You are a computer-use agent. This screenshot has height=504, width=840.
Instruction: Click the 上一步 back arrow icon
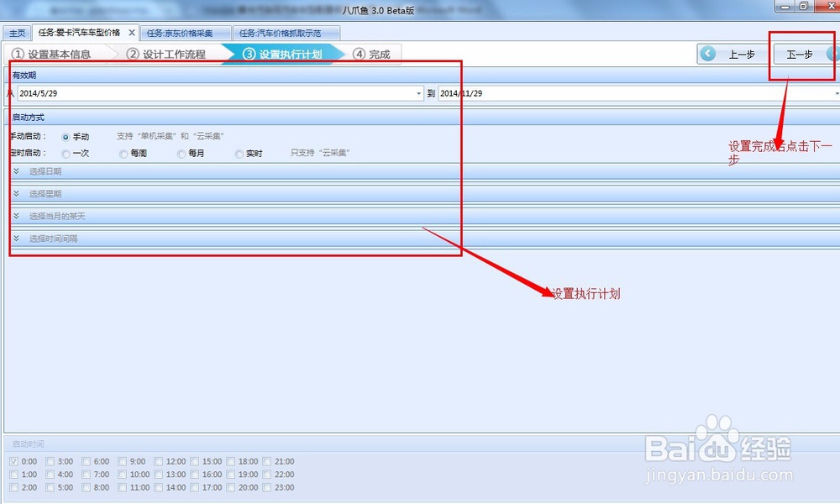tap(707, 54)
